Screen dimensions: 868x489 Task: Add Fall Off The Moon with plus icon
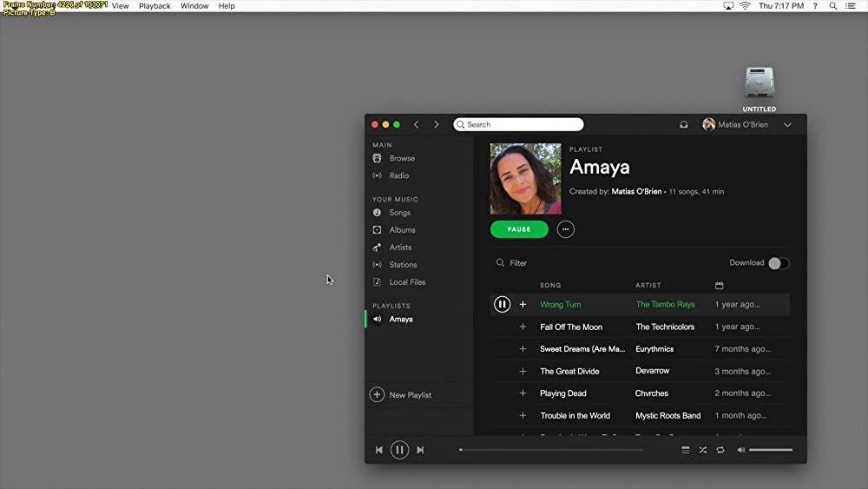(x=523, y=327)
